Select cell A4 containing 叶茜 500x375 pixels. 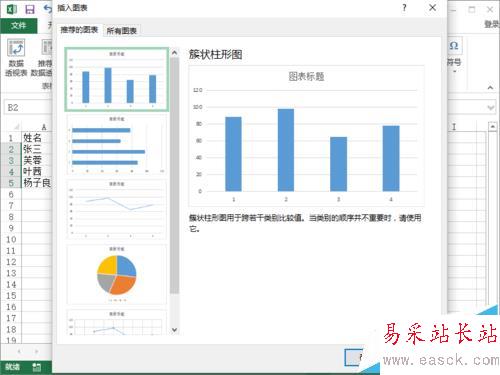(37, 171)
